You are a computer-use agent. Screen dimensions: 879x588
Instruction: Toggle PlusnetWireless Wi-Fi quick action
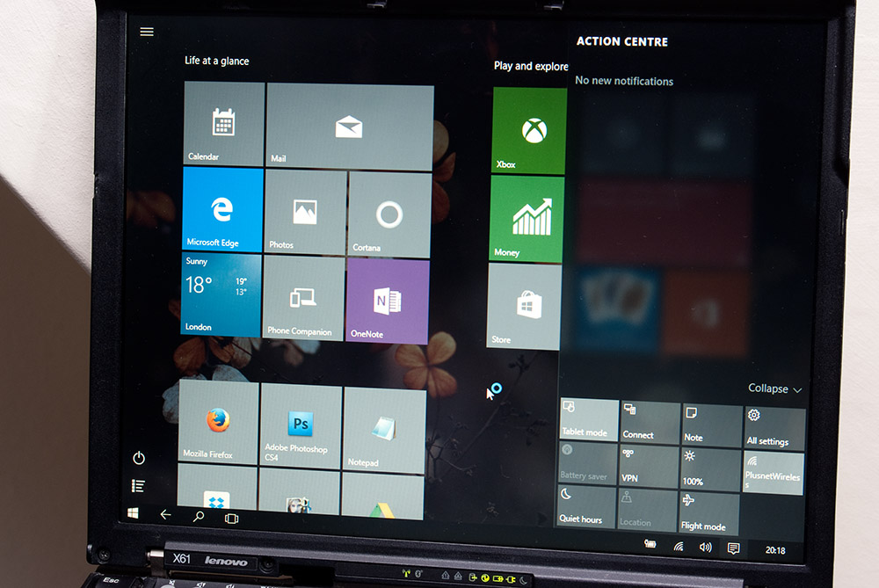(773, 473)
